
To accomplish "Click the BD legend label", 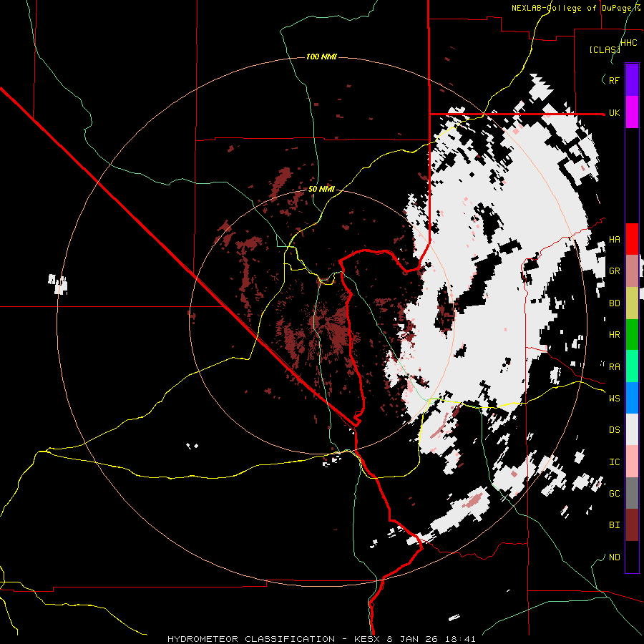I will (614, 303).
